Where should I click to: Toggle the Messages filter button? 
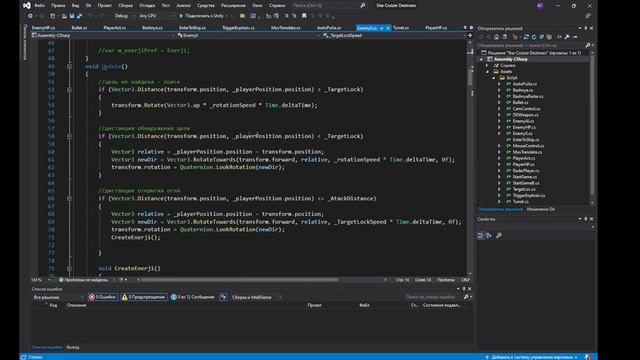coord(192,297)
